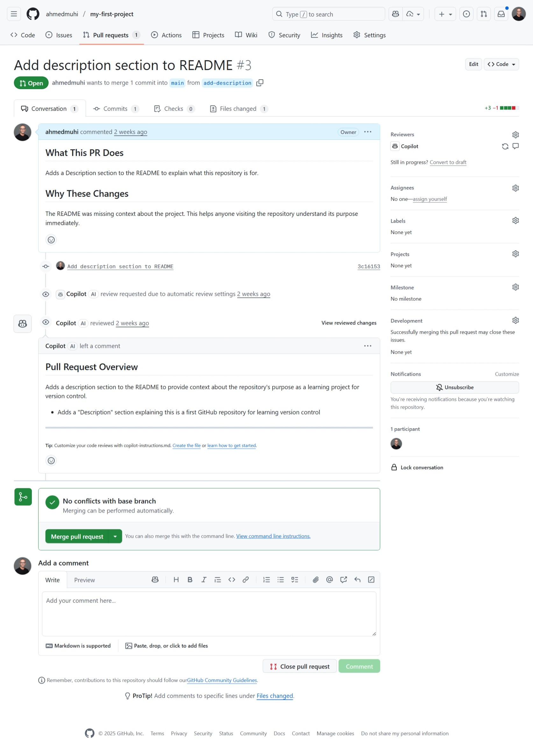Screen dimensions: 533x756
Task: Lock conversation on this pull request
Action: (417, 467)
